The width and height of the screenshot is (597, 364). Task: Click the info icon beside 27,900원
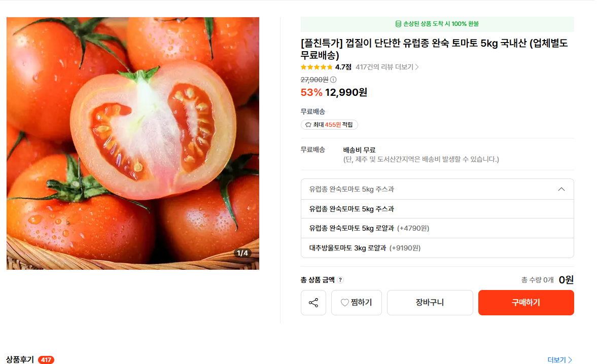point(333,80)
